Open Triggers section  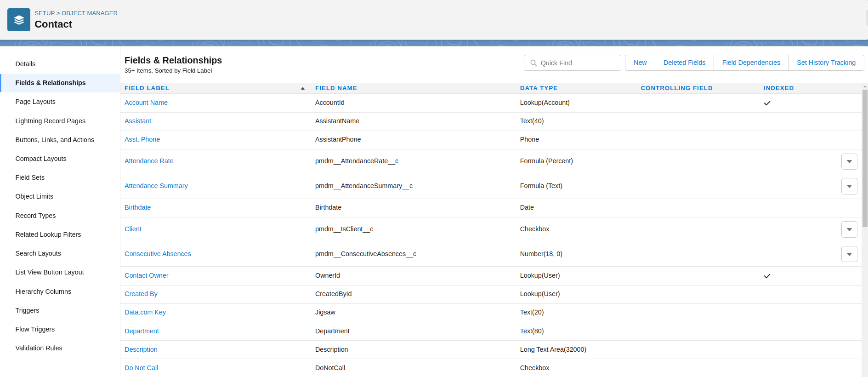point(27,310)
